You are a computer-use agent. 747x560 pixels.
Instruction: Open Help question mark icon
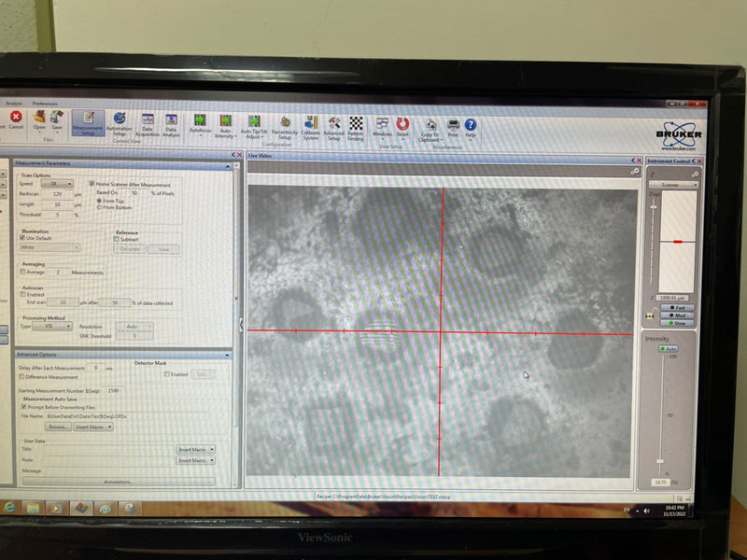[471, 125]
